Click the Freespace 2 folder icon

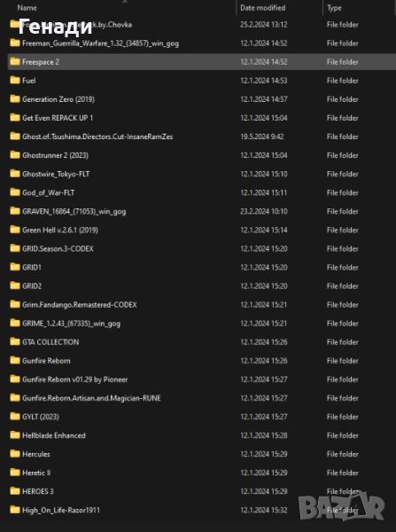point(15,61)
